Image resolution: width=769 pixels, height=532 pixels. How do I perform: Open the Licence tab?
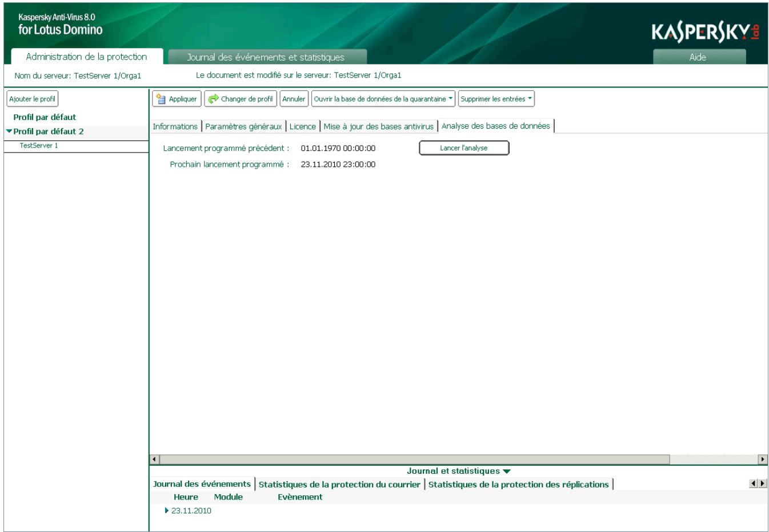(x=302, y=126)
